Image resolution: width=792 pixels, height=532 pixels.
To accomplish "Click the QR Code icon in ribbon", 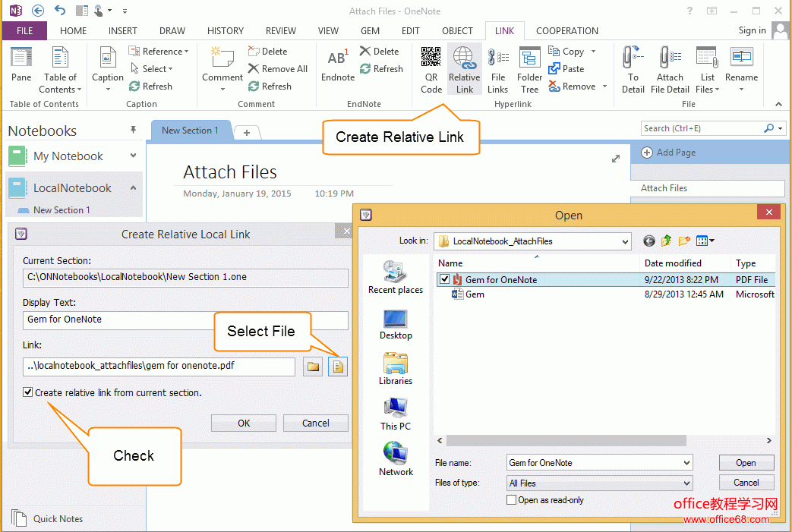I will (x=431, y=69).
